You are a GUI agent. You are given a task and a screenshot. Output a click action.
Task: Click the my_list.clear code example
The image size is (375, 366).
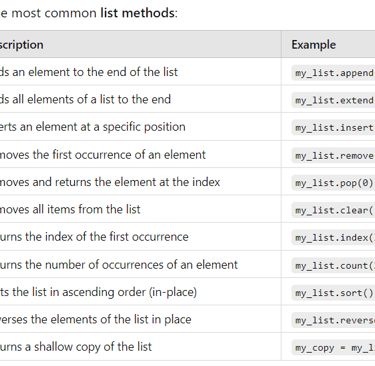333,210
